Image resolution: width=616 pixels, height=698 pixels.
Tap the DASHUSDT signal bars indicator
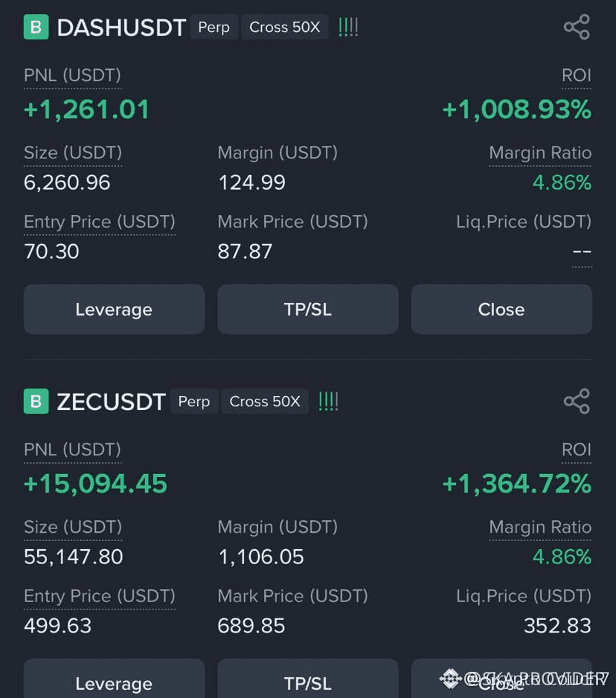pos(348,28)
